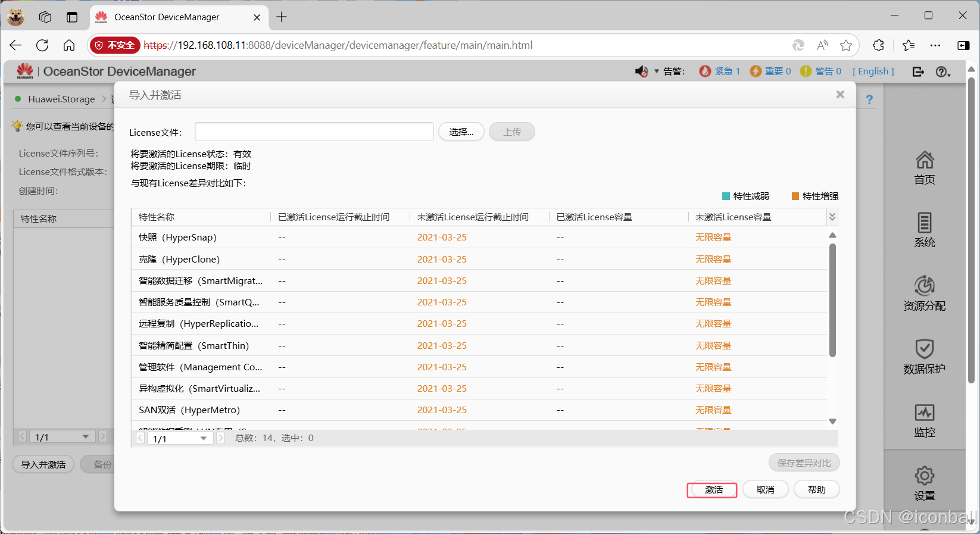Sort by feature name (特性名称) column header

201,217
